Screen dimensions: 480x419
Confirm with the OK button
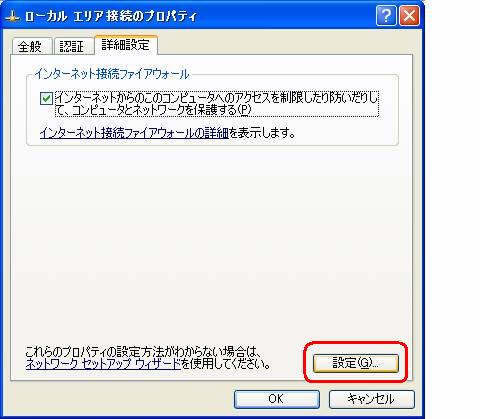277,399
